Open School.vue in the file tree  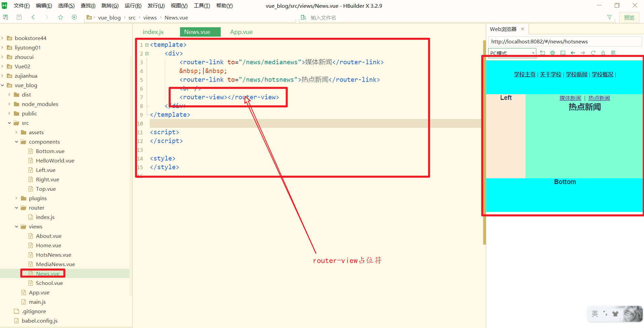49,283
